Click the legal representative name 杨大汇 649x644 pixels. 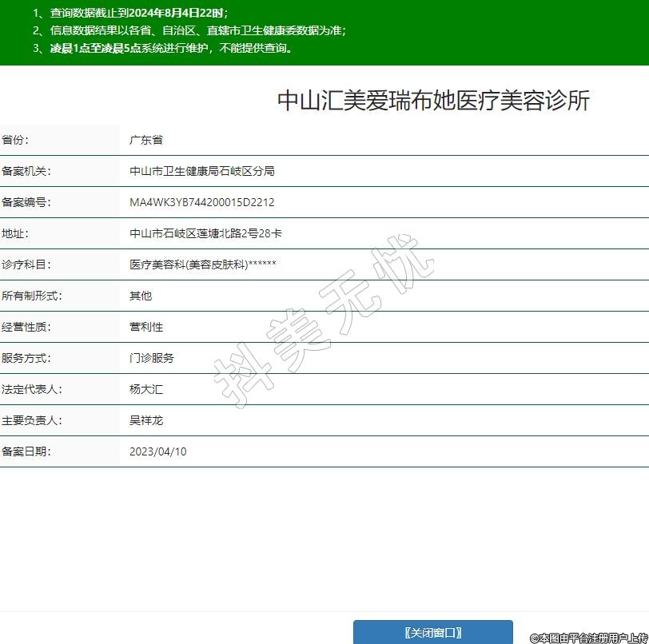tap(146, 389)
